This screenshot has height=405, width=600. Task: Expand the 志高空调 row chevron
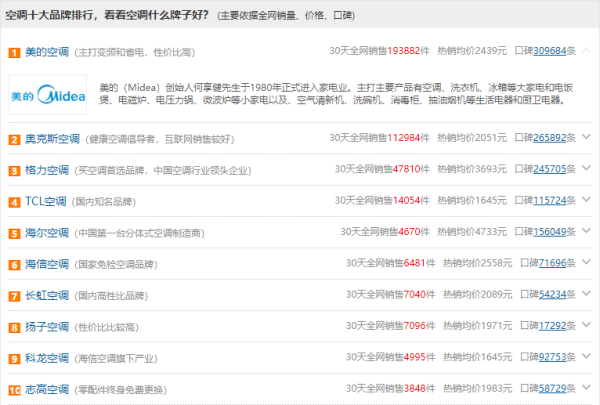pyautogui.click(x=586, y=388)
